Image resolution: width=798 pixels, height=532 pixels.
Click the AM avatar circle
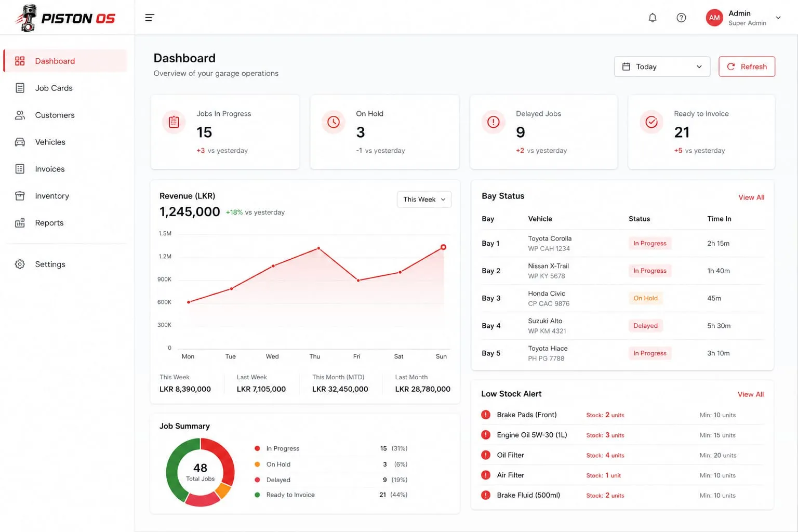tap(714, 18)
